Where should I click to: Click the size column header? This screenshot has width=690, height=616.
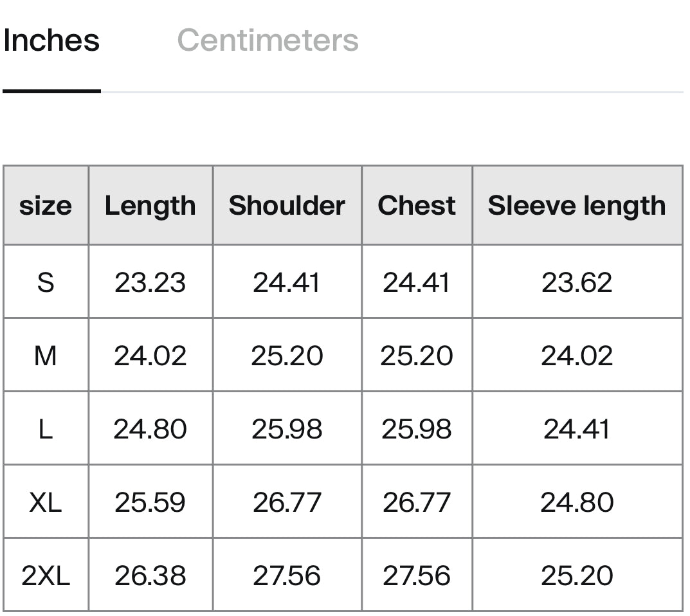tap(46, 206)
